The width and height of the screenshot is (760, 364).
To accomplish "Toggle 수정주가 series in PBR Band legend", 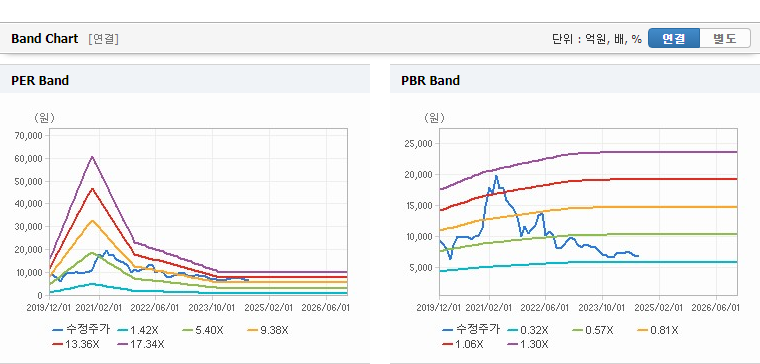I will 471,330.
